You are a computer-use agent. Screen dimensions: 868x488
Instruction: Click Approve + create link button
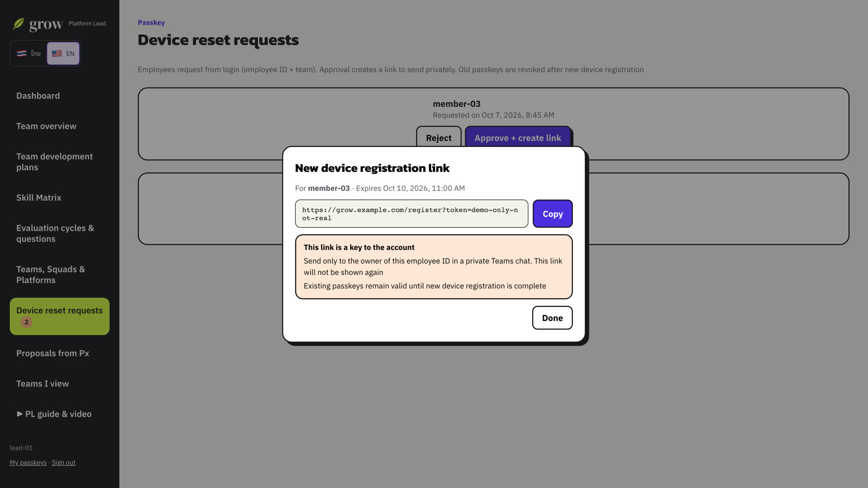tap(518, 138)
